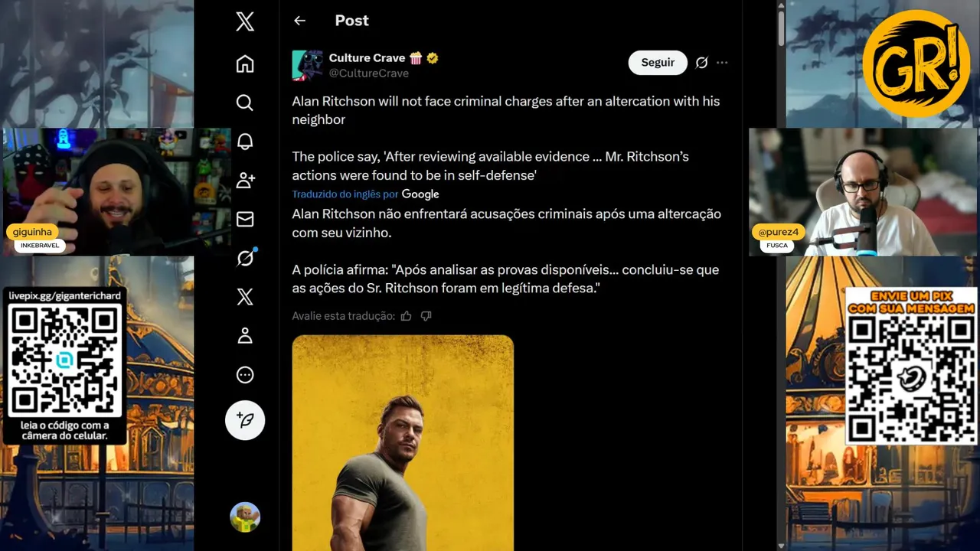The width and height of the screenshot is (980, 551).
Task: Open Notifications bell icon
Action: (245, 142)
